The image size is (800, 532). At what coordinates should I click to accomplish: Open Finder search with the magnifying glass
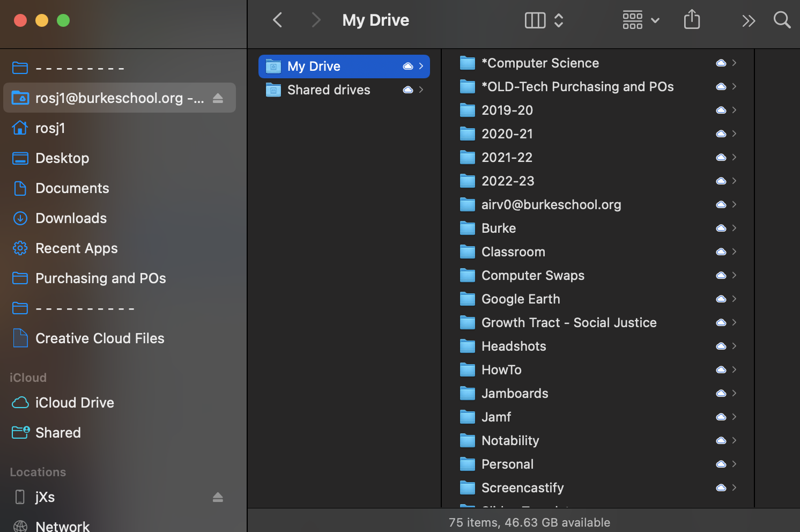tap(782, 20)
